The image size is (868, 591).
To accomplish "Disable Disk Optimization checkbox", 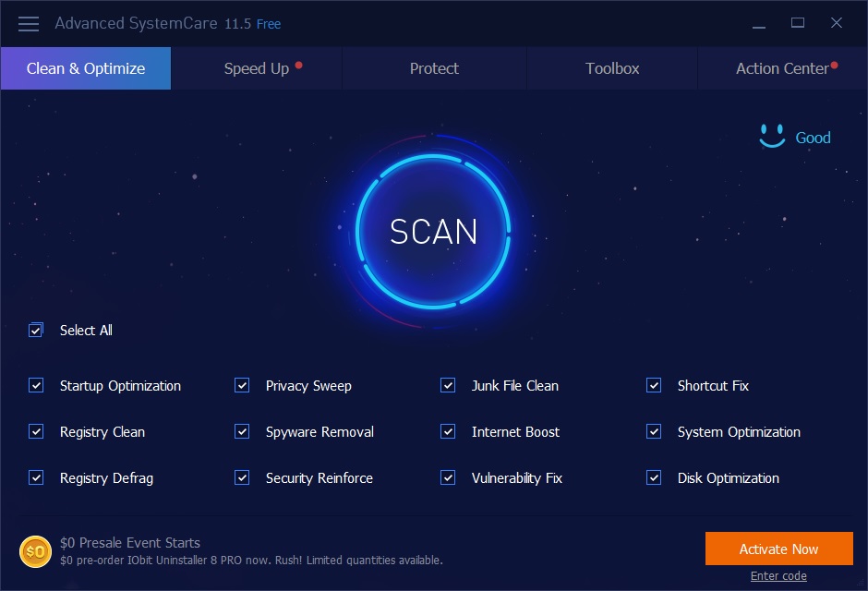I will coord(654,477).
